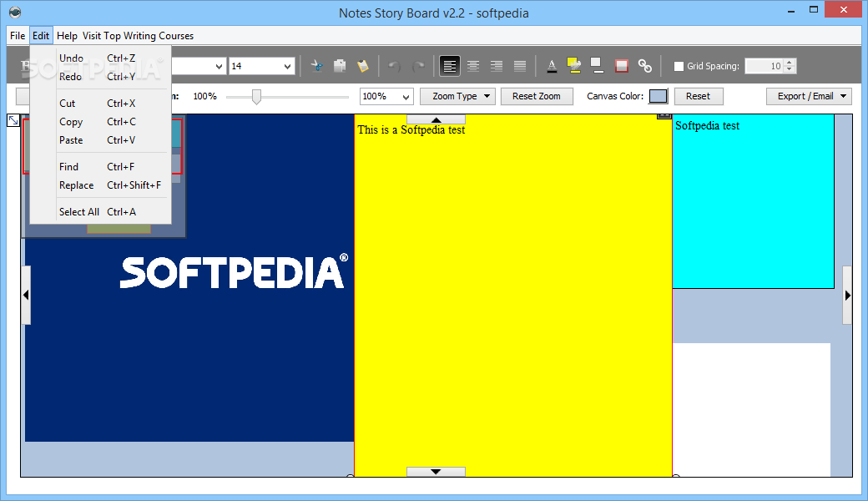Choose Undo from Edit menu
This screenshot has width=868, height=501.
coord(100,58)
